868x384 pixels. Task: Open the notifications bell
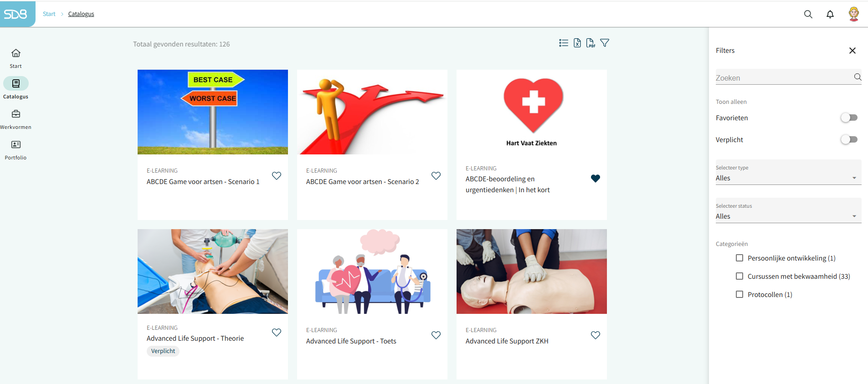pyautogui.click(x=830, y=14)
